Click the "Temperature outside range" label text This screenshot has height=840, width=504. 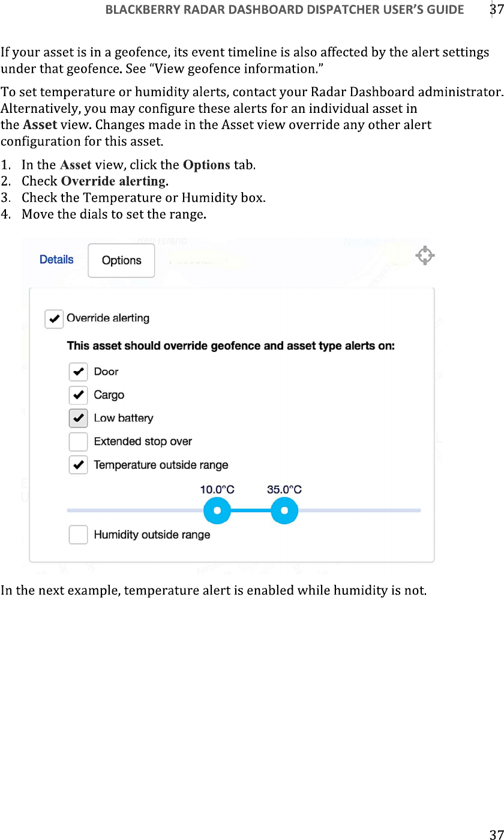(161, 465)
